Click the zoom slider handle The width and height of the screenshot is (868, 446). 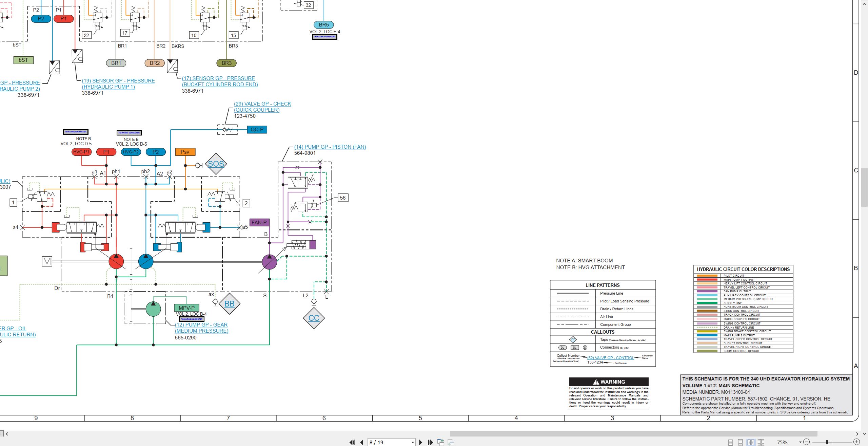click(827, 442)
